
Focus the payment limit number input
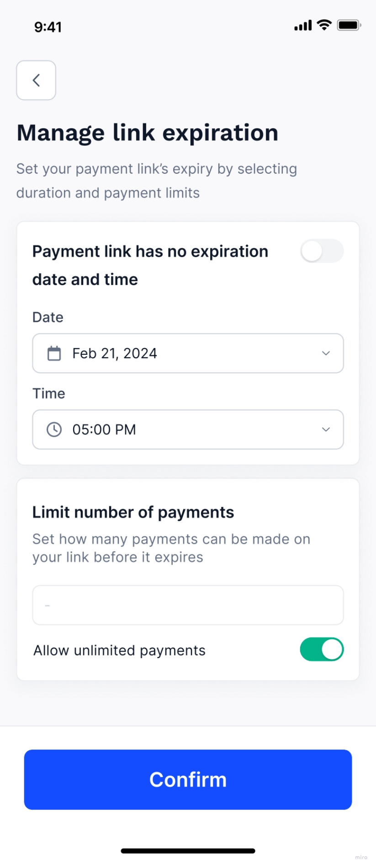tap(188, 605)
